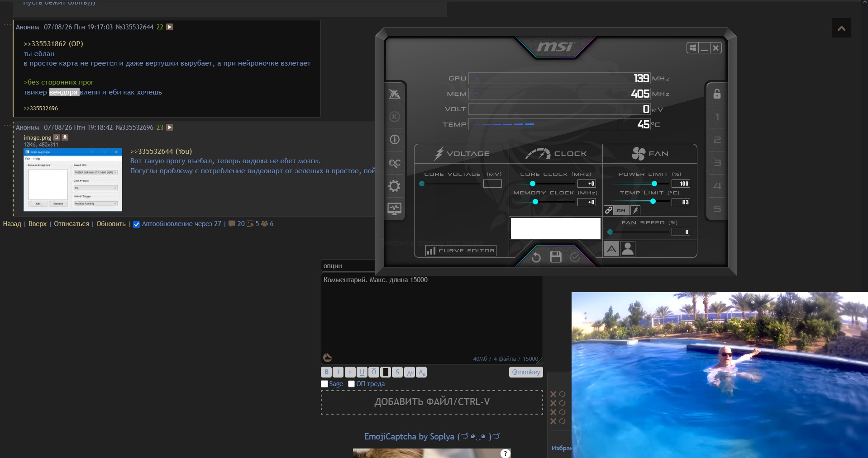Insert quote with the > button
Viewport: 868px width, 458px height.
350,372
